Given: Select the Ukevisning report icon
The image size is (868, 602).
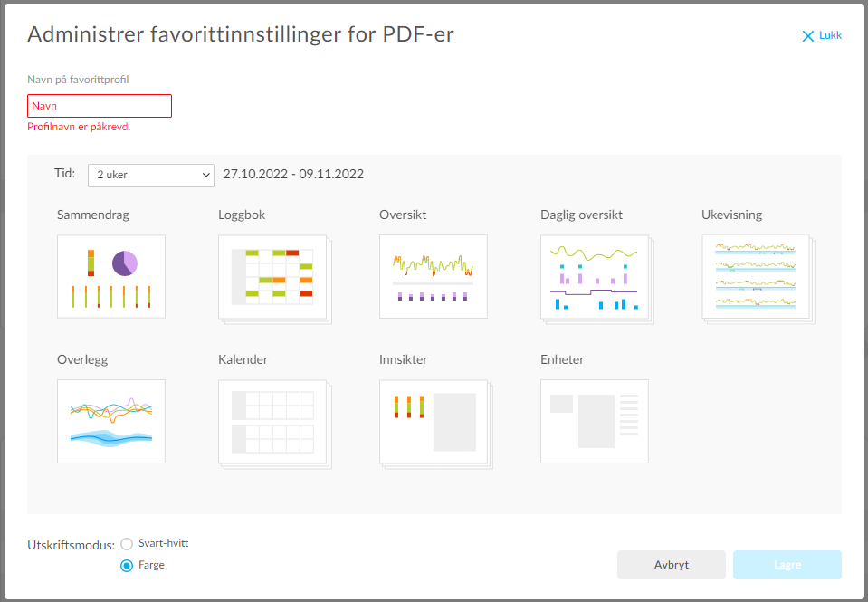Looking at the screenshot, I should (756, 276).
